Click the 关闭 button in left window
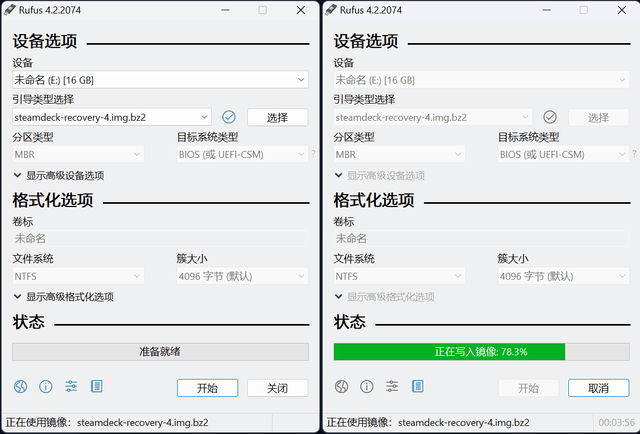This screenshot has width=640, height=434. tap(277, 388)
